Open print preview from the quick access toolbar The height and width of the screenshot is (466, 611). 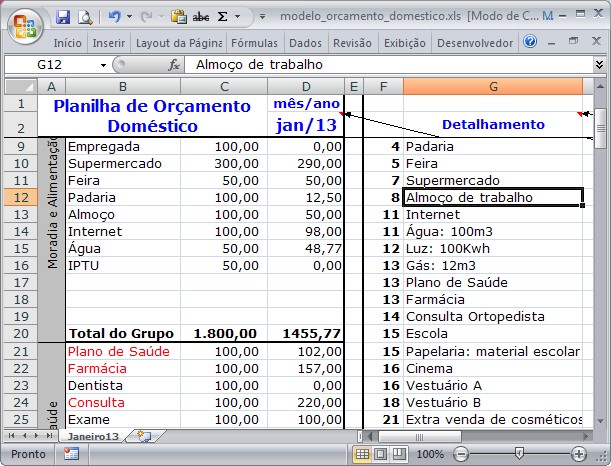tap(85, 17)
